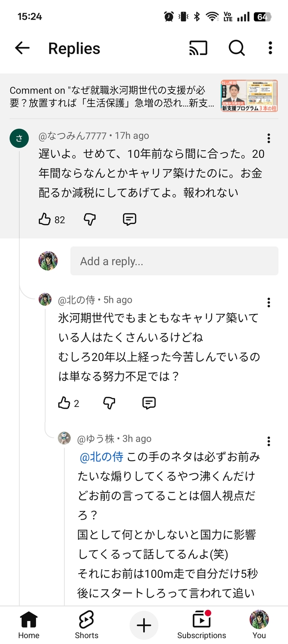Image resolution: width=288 pixels, height=644 pixels.
Task: Open the header three-dot overflow menu
Action: (x=270, y=48)
